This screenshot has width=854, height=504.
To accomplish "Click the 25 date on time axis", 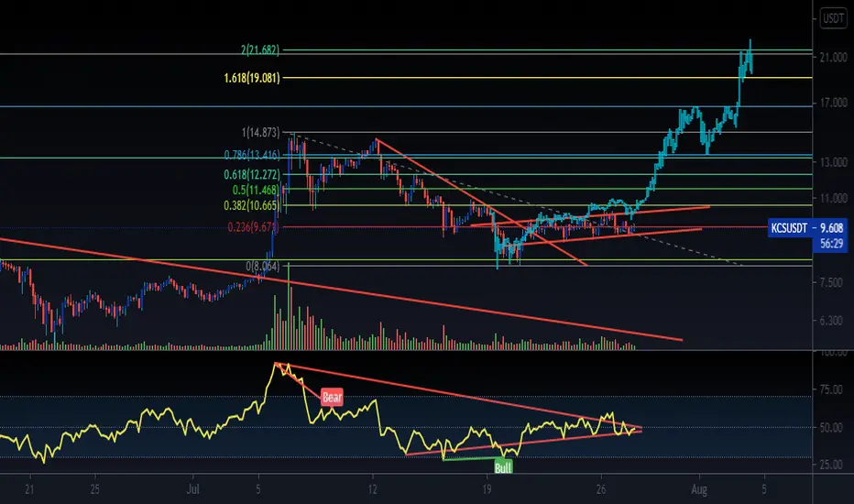I will coord(94,488).
